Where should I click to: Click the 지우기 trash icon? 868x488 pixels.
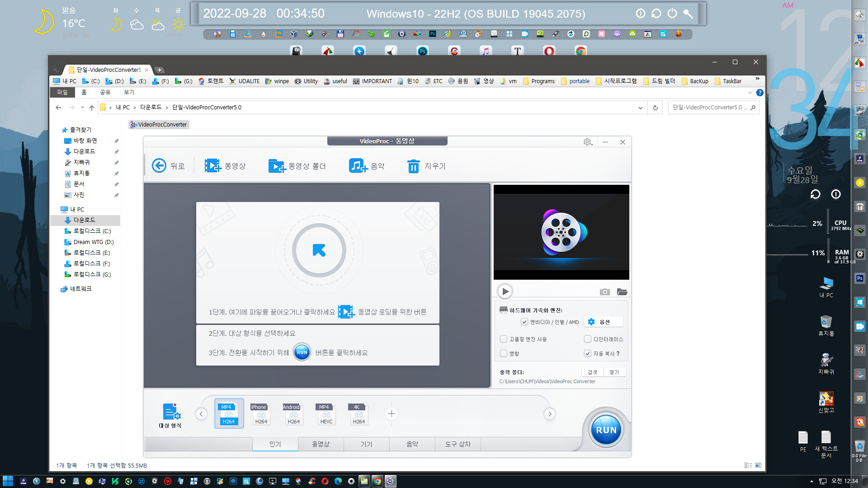413,166
